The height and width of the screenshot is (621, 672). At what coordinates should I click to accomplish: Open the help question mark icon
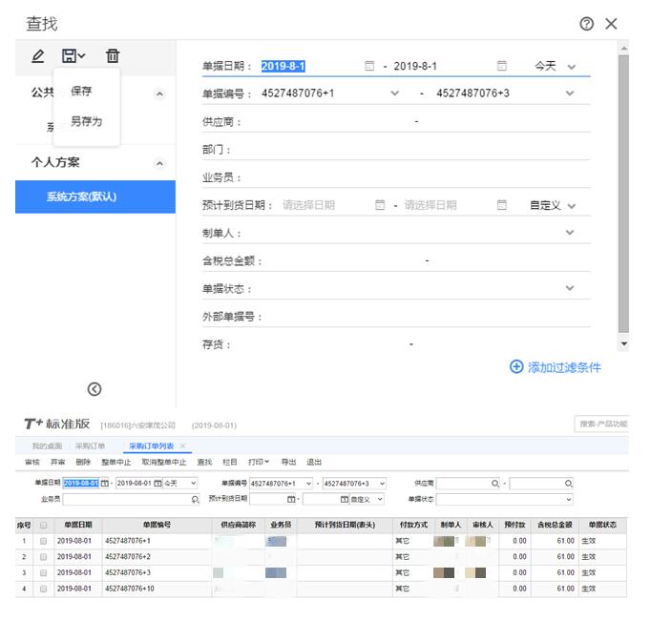586,24
